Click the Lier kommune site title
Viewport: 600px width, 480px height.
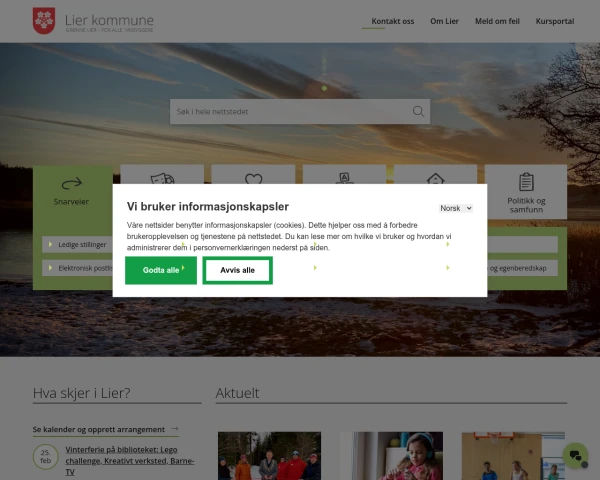tap(109, 20)
